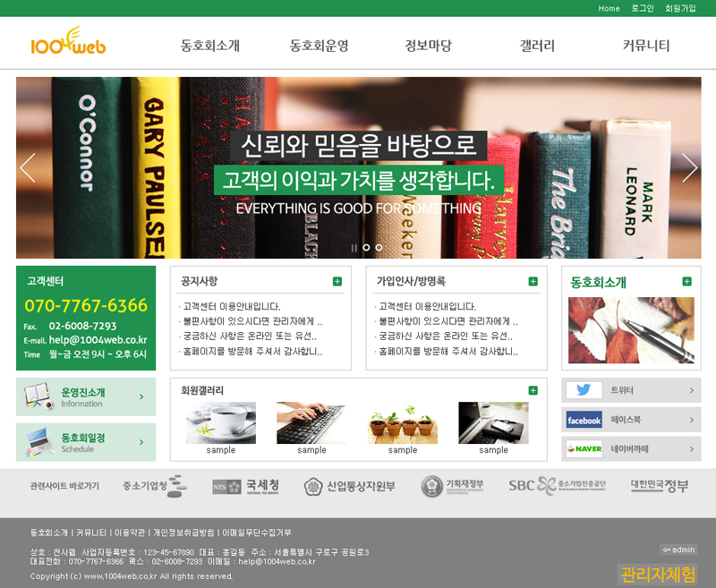Show the previous banner slide
The width and height of the screenshot is (716, 588).
pos(28,167)
